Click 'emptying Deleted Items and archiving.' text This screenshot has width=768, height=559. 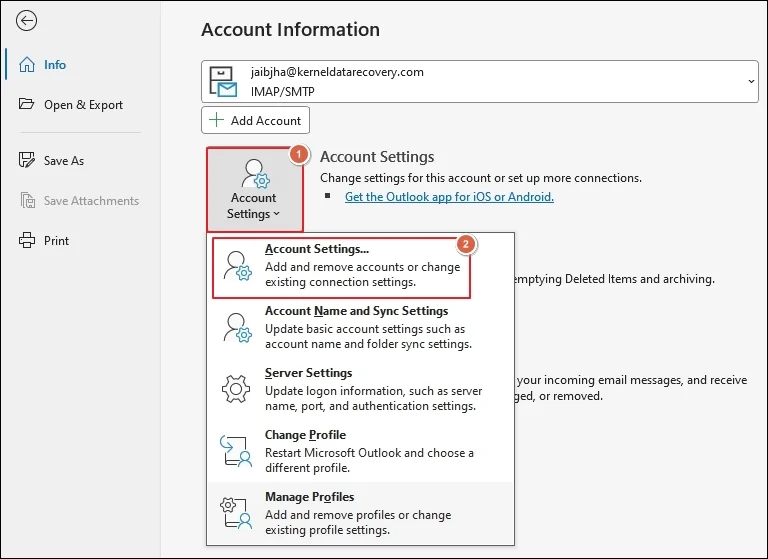click(614, 279)
